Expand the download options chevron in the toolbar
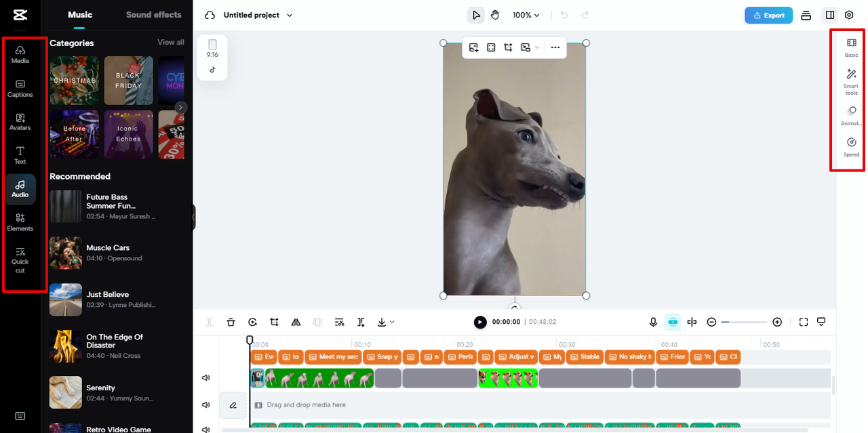 (391, 322)
